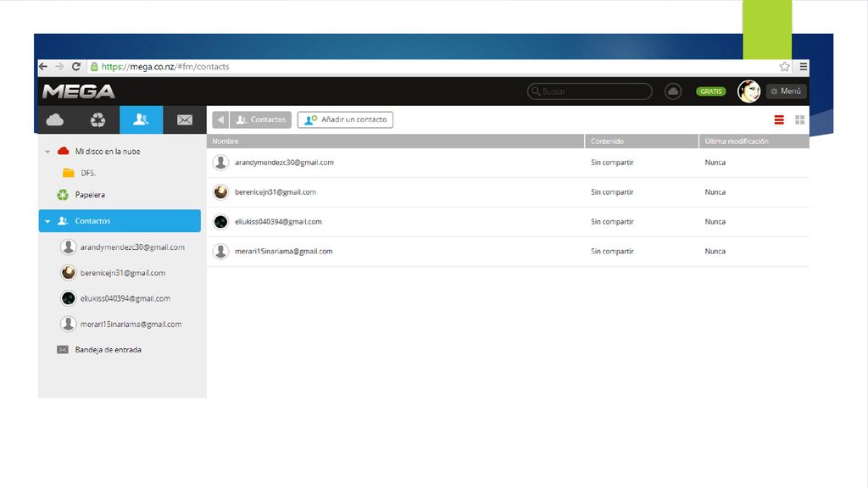Switch to grid view
Viewport: 868px width, 488px height.
[x=800, y=119]
